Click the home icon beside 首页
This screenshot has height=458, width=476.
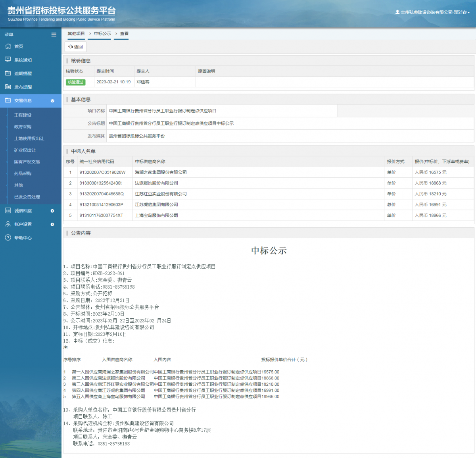point(8,46)
